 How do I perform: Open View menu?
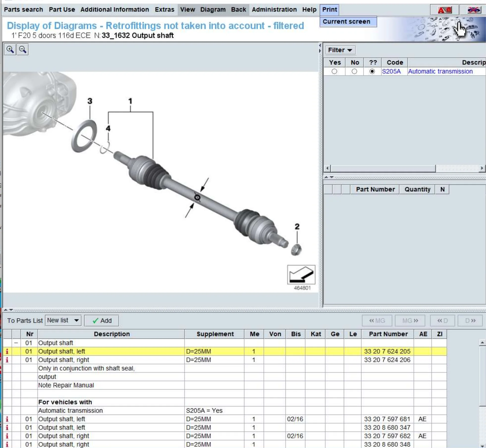(x=188, y=10)
